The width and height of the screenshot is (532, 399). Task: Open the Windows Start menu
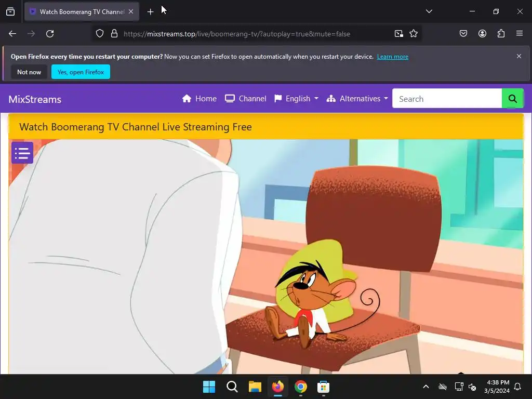[209, 387]
